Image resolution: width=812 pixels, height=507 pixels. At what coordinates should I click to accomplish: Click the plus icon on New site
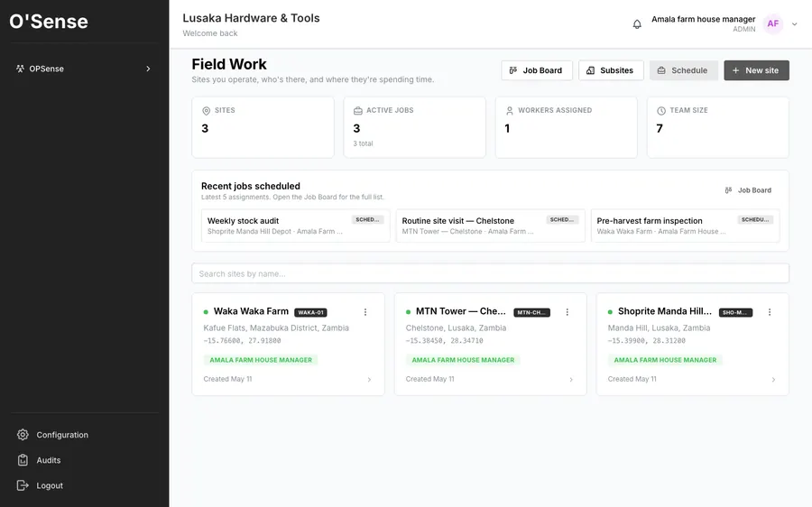[x=735, y=70]
